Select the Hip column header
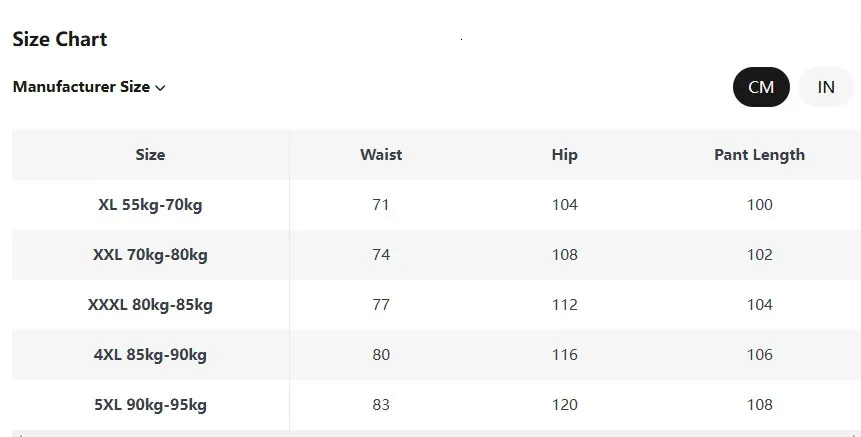 [564, 155]
